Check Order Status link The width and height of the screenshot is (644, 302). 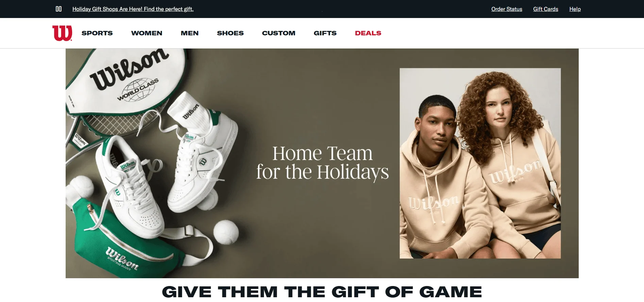[x=507, y=9]
